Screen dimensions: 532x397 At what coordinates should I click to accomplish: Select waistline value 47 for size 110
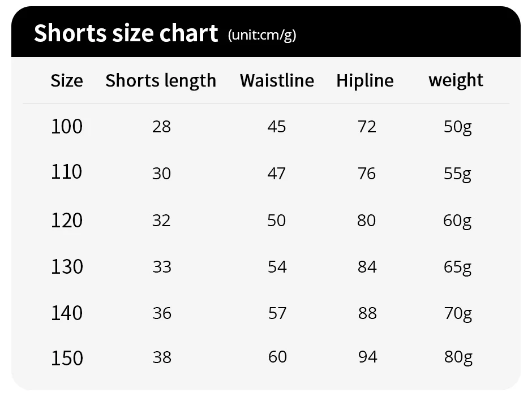click(x=277, y=173)
